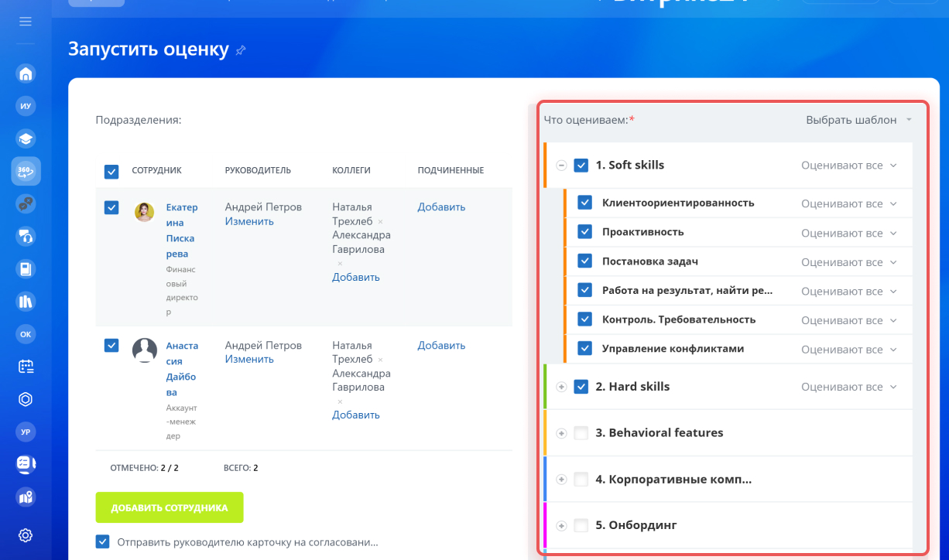Go to the home icon in the sidebar
This screenshot has width=949, height=560.
(26, 74)
